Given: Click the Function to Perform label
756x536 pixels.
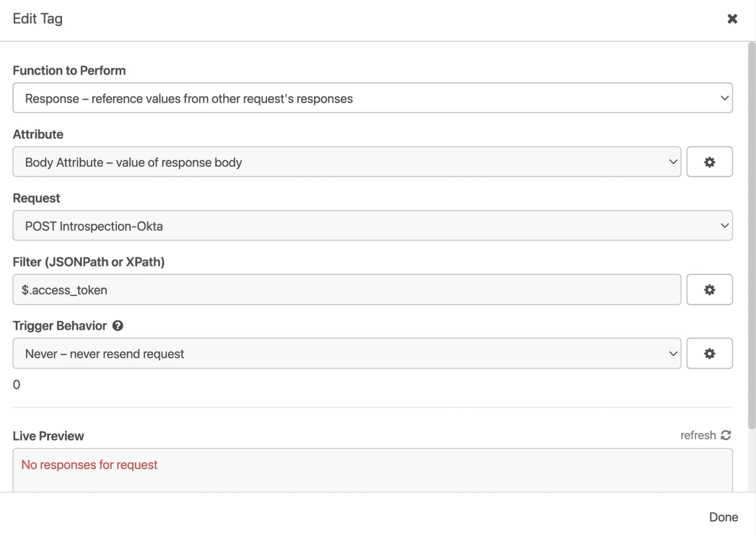Looking at the screenshot, I should (69, 71).
